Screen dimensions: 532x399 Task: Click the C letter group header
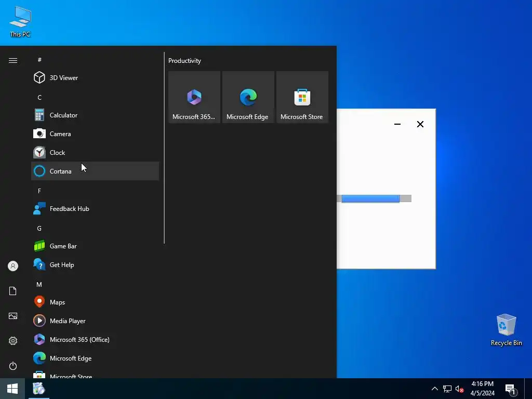tap(39, 97)
